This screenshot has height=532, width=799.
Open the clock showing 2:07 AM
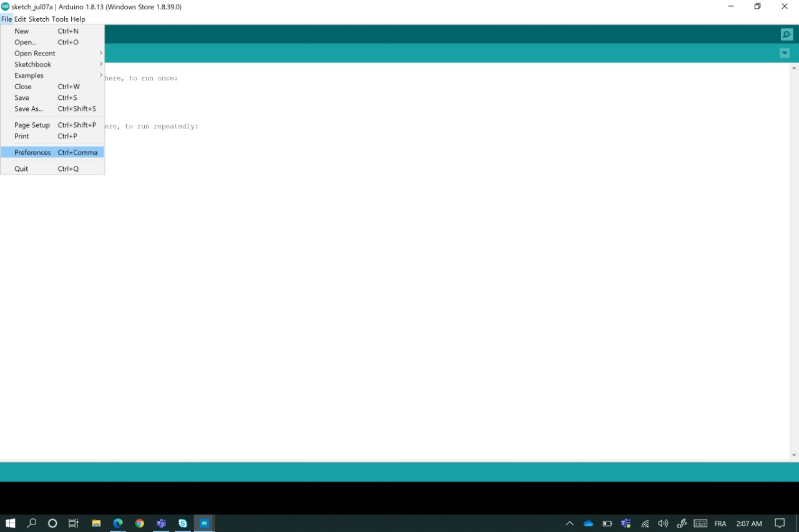749,524
